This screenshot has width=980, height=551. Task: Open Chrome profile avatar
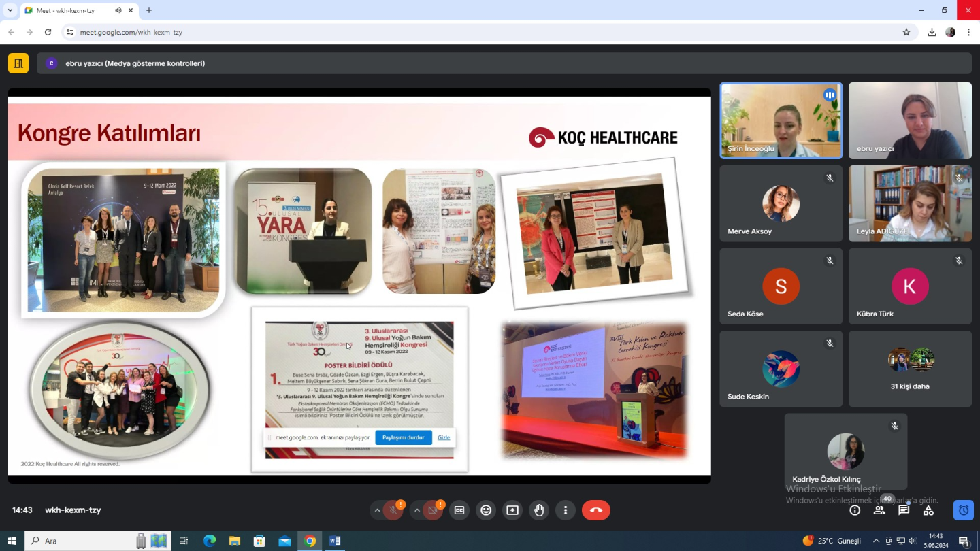[x=951, y=32]
